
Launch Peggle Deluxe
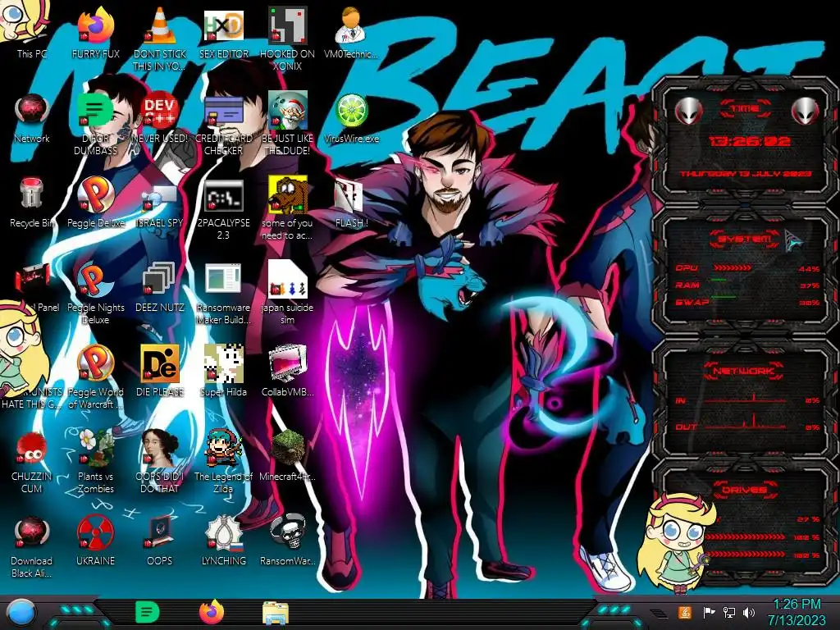95,203
